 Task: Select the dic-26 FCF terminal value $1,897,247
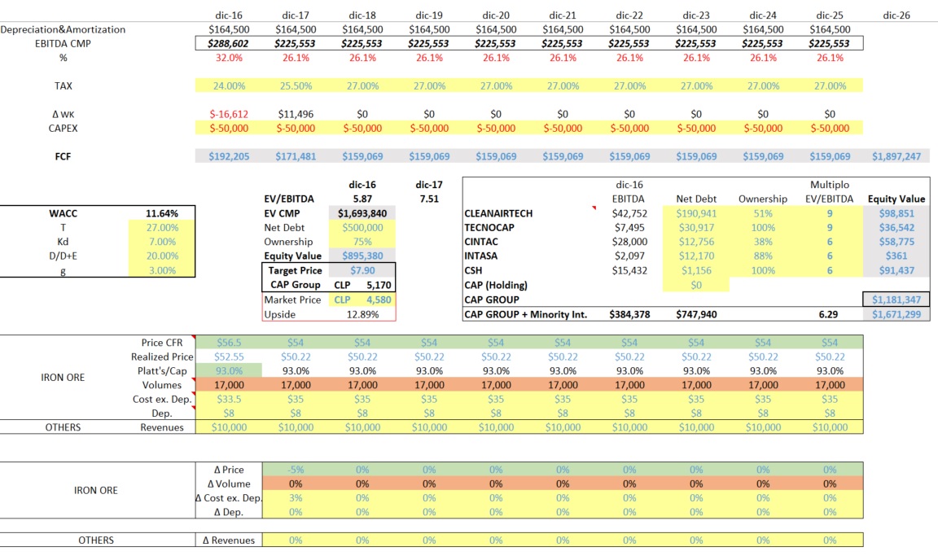(896, 156)
